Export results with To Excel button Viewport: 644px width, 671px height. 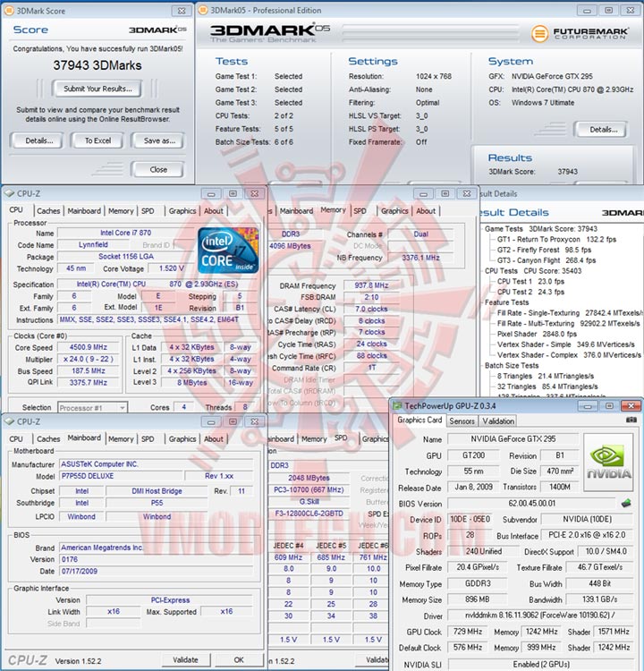pyautogui.click(x=97, y=140)
